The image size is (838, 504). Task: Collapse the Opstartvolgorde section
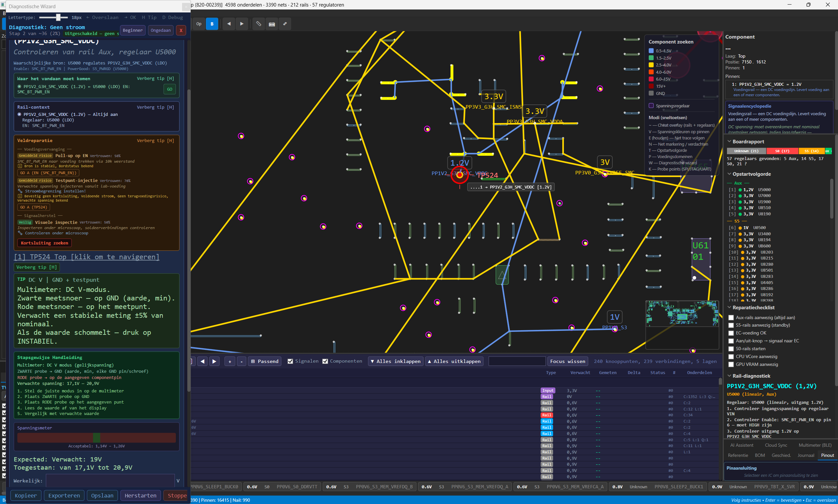(729, 173)
